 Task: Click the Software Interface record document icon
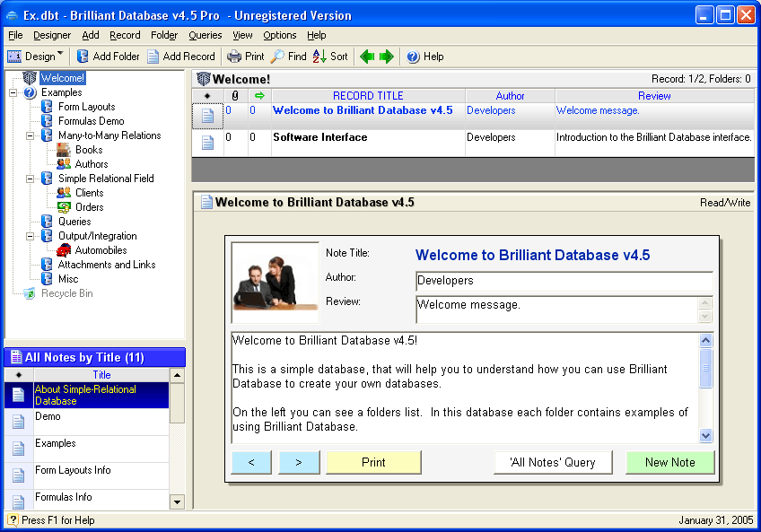[207, 143]
